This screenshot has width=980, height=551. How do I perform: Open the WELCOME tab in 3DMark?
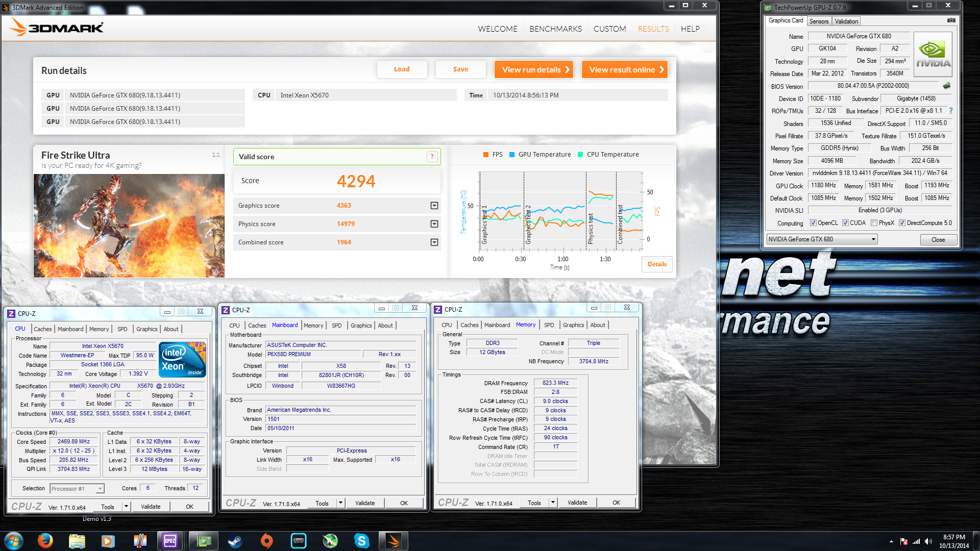(498, 29)
